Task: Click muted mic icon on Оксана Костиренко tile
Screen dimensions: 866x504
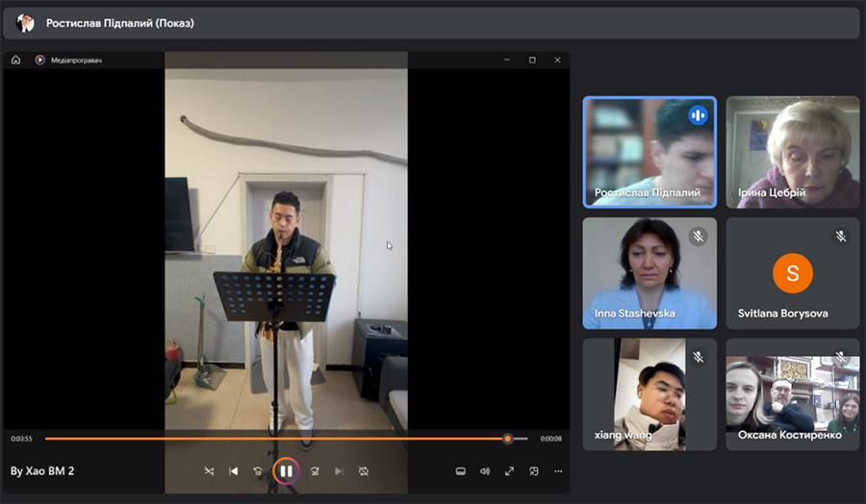Action: tap(841, 357)
